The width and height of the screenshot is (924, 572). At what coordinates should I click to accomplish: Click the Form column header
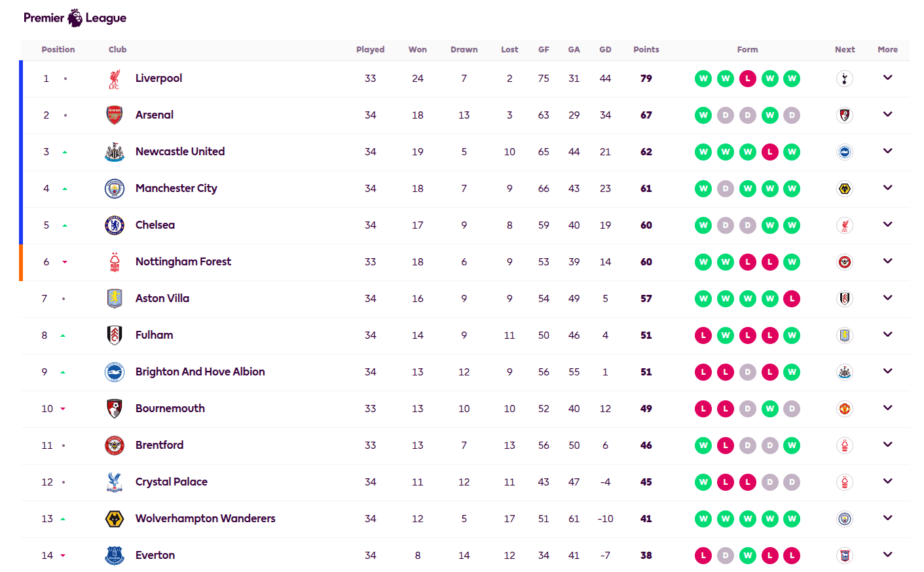point(747,49)
